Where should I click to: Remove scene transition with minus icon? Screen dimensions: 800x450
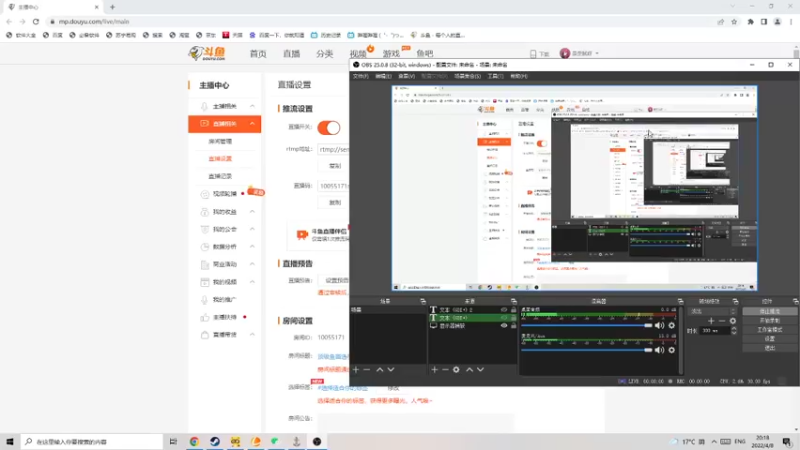pyautogui.click(x=722, y=321)
